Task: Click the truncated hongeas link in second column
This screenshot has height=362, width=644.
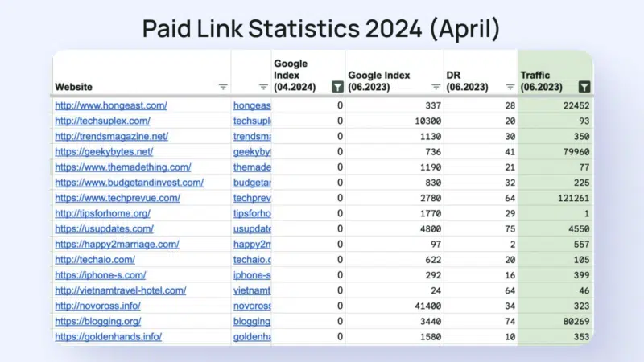Action: click(x=252, y=105)
